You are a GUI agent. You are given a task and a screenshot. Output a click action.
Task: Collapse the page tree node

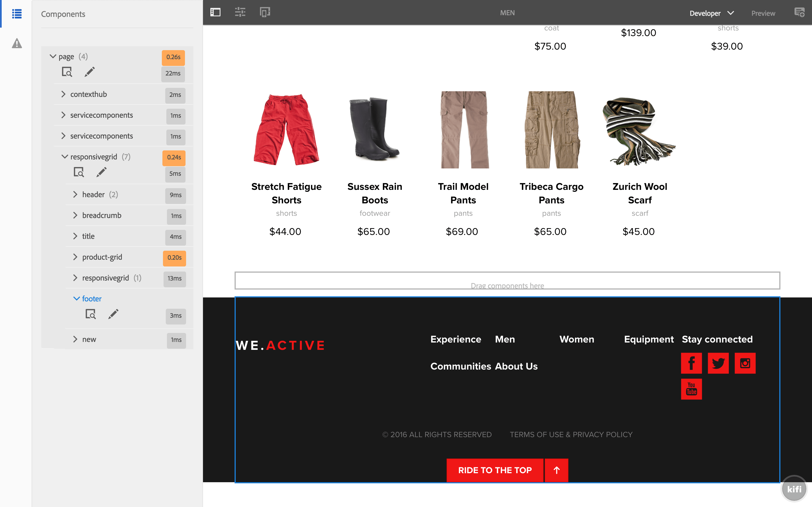click(x=53, y=56)
